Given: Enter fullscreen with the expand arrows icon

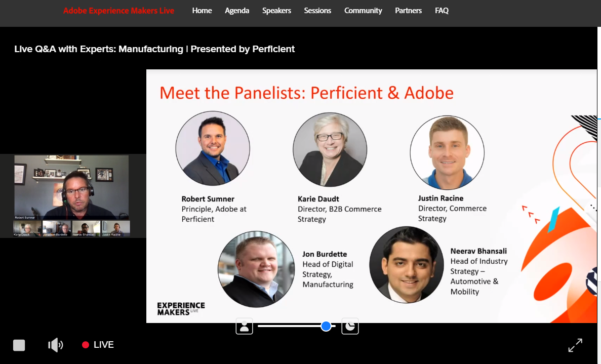Looking at the screenshot, I should point(575,345).
